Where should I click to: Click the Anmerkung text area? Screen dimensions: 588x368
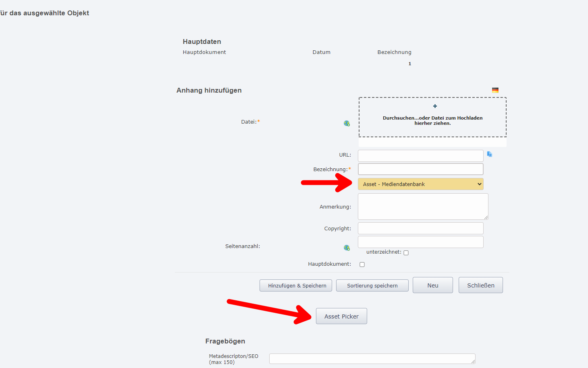point(422,207)
